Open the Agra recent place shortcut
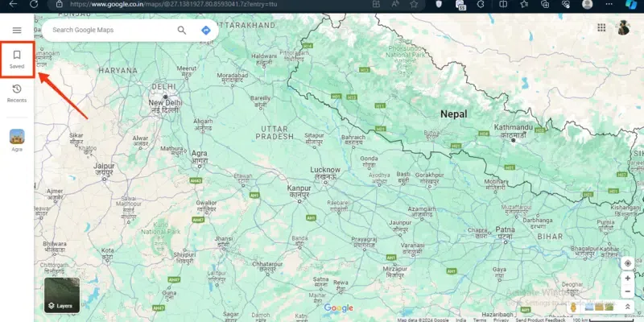The width and height of the screenshot is (644, 322). 17,140
